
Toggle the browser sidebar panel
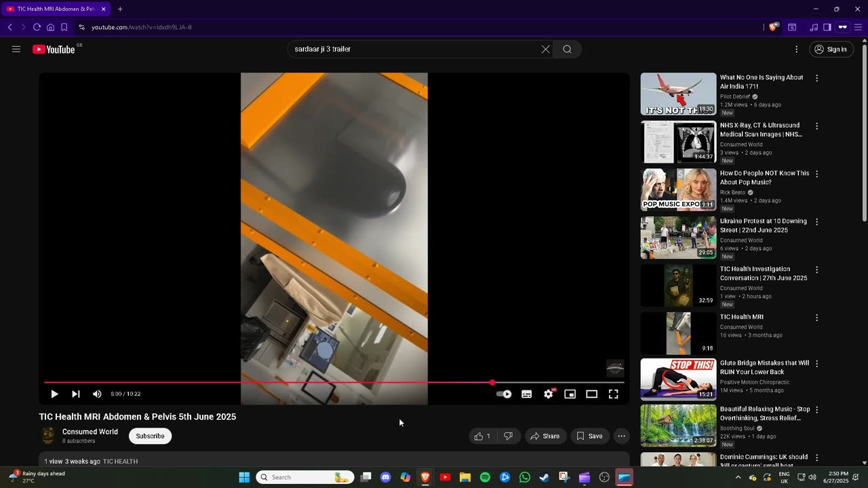click(x=827, y=27)
